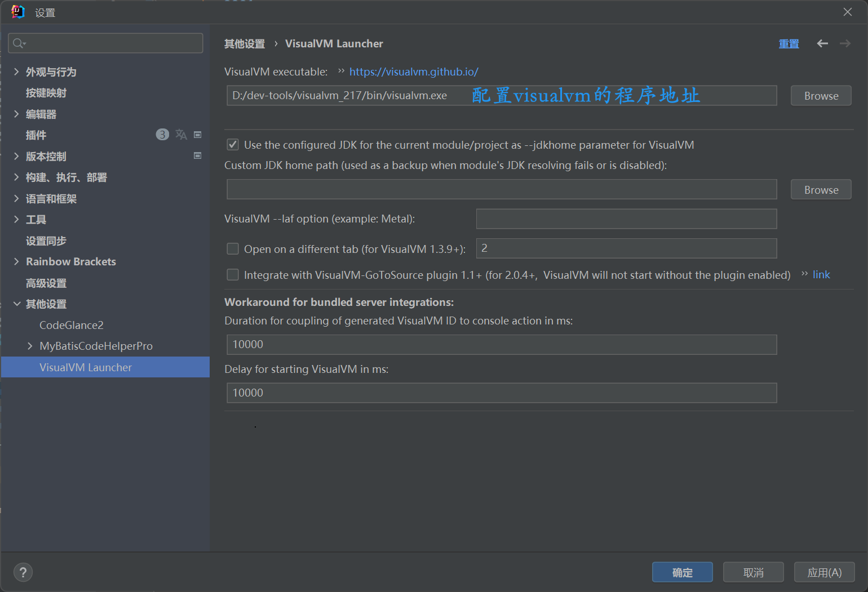The height and width of the screenshot is (592, 868).
Task: Click the translate icon beside 插件
Action: coord(181,135)
